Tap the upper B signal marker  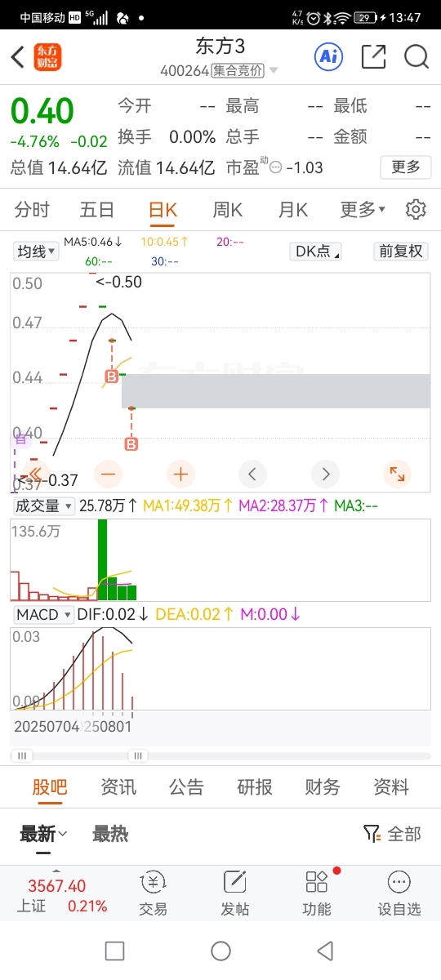tap(112, 376)
